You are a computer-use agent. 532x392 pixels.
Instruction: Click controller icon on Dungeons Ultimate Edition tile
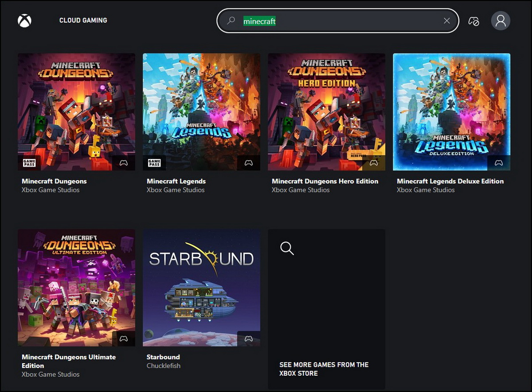tap(124, 339)
